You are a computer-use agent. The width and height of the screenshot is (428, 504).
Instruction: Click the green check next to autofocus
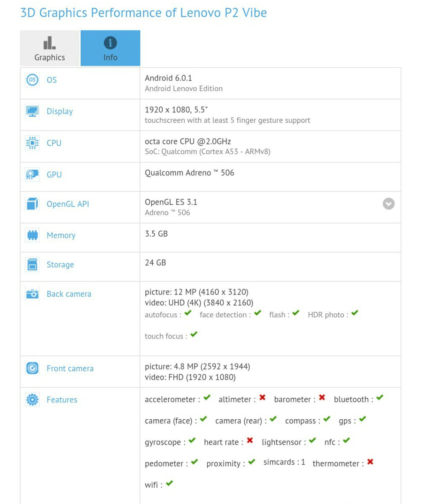[188, 313]
